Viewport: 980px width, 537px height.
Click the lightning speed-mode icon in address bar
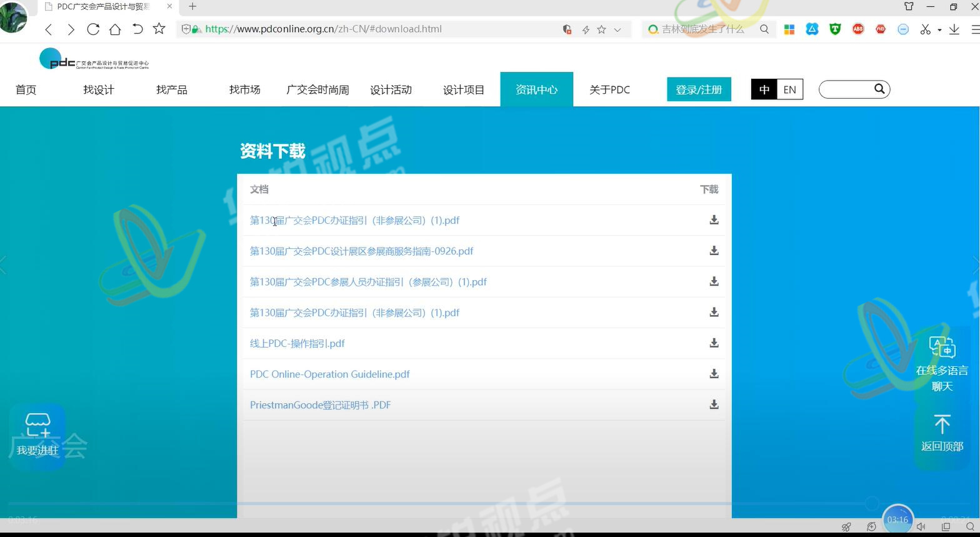click(x=586, y=29)
